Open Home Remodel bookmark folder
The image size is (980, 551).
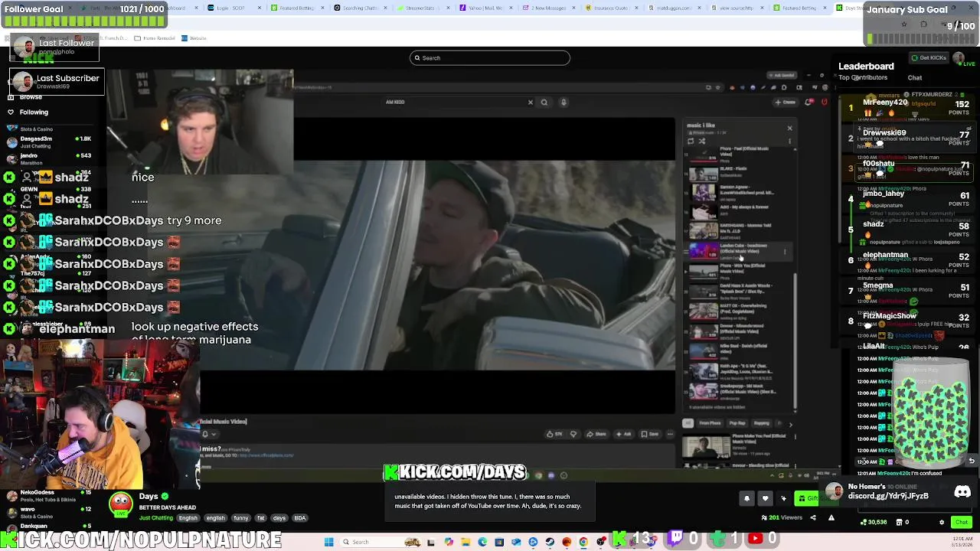pyautogui.click(x=155, y=38)
